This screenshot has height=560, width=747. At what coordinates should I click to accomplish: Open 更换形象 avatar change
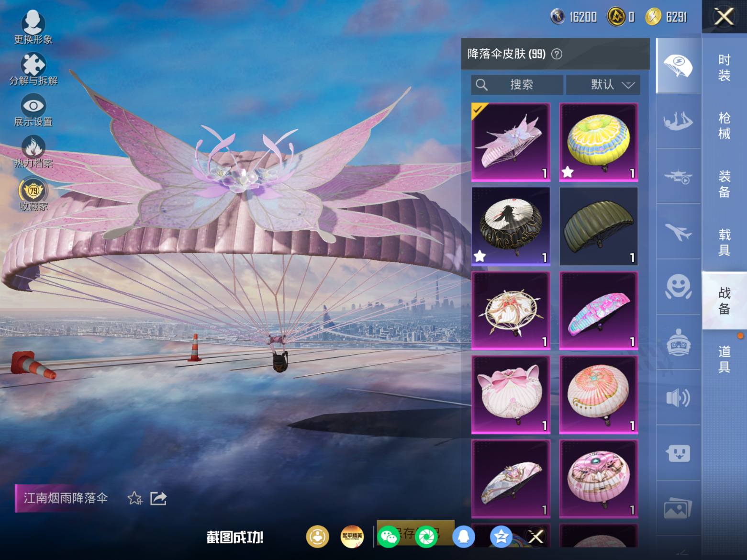pyautogui.click(x=33, y=28)
